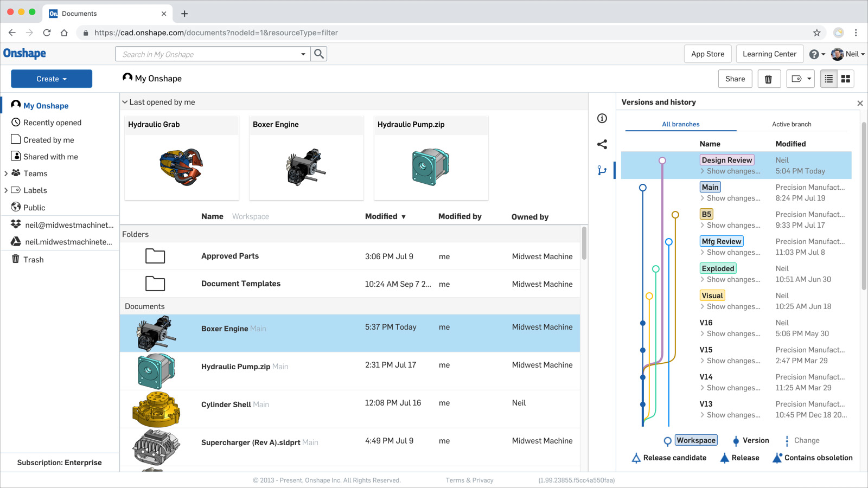Switch to grid view

coord(845,79)
